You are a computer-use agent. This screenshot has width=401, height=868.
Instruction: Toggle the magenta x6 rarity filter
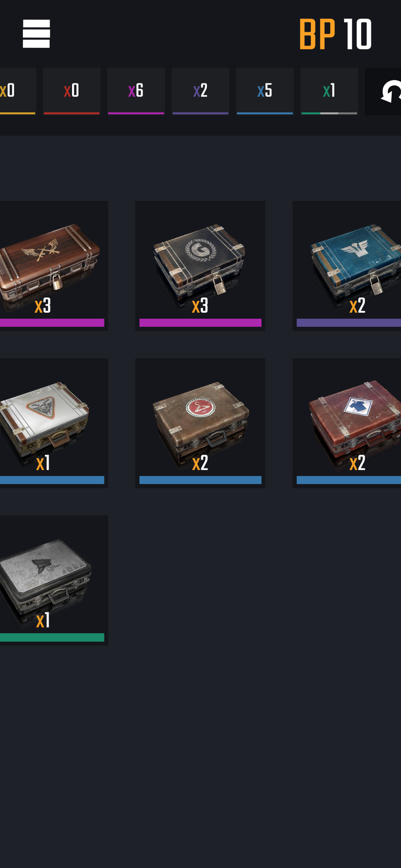click(x=136, y=91)
